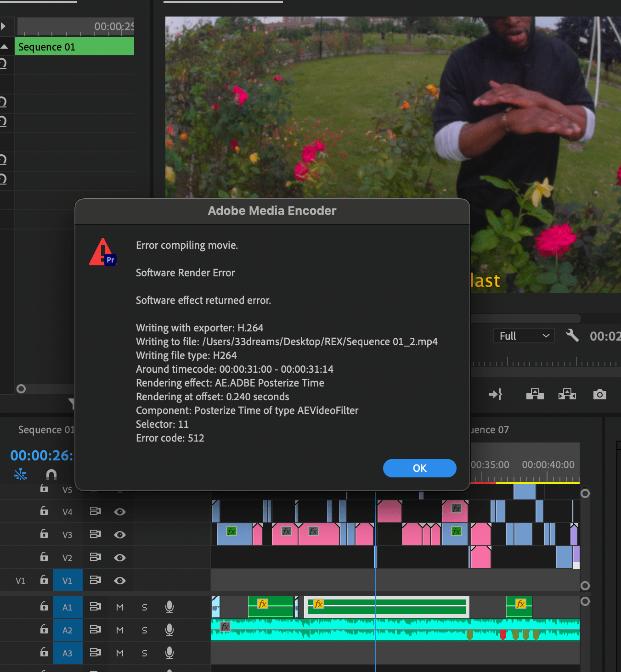Click the Voice-over record mic on track A1
This screenshot has height=672, width=621.
169,607
